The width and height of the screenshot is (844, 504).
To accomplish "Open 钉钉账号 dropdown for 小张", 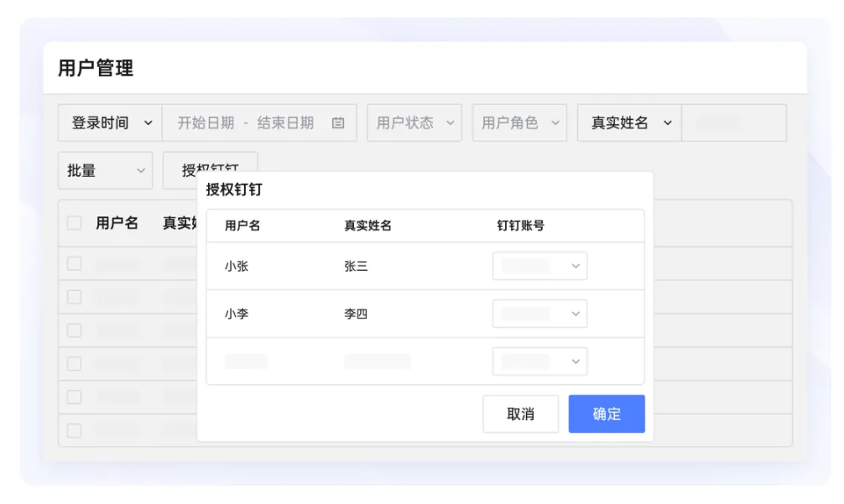I will coord(540,266).
